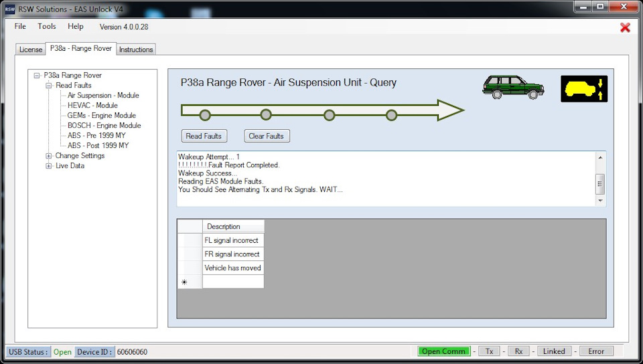
Task: Click the Description column header
Action: coord(233,226)
